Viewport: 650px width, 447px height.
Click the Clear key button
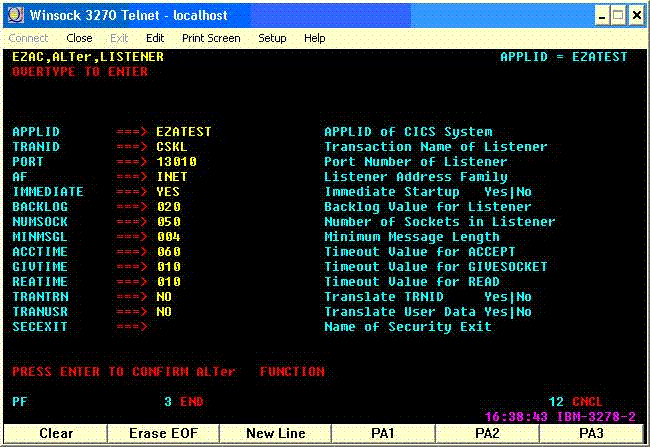click(56, 433)
